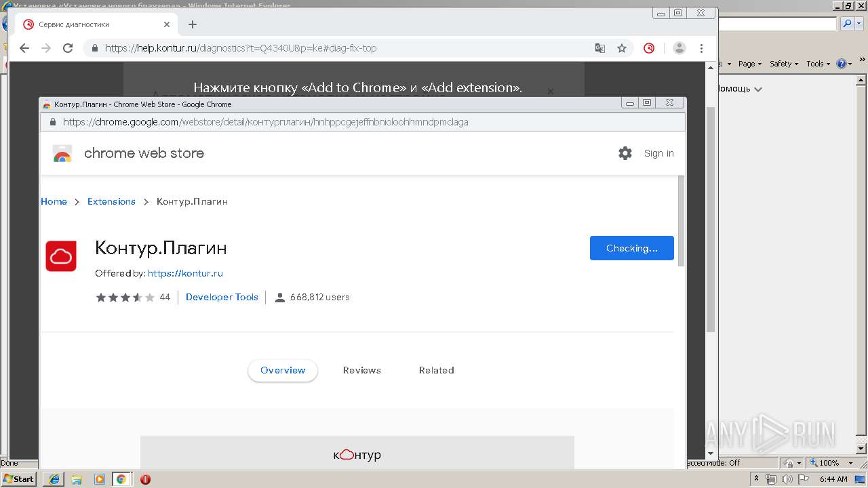Click the Chrome taskbar icon

tap(121, 479)
